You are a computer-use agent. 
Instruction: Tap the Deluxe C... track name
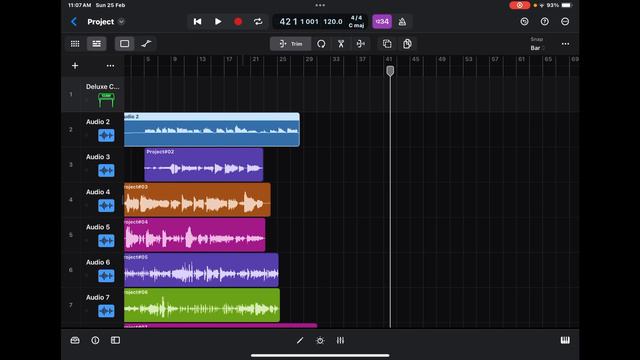(102, 87)
